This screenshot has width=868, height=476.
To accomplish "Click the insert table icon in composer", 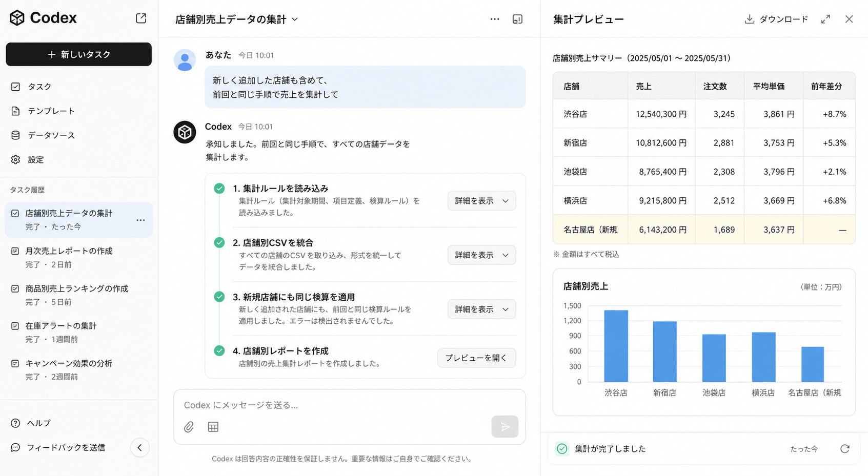I will [213, 427].
